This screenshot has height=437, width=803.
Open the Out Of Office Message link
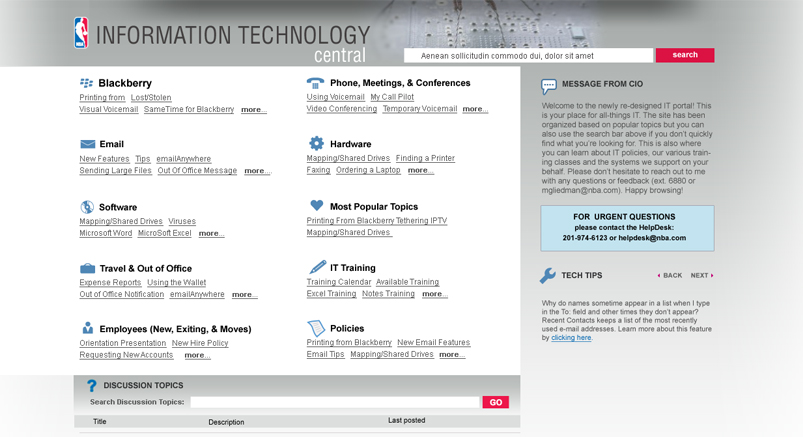[197, 171]
